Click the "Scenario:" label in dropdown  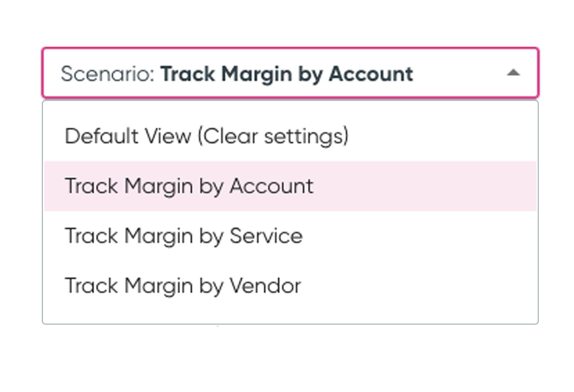pos(108,74)
